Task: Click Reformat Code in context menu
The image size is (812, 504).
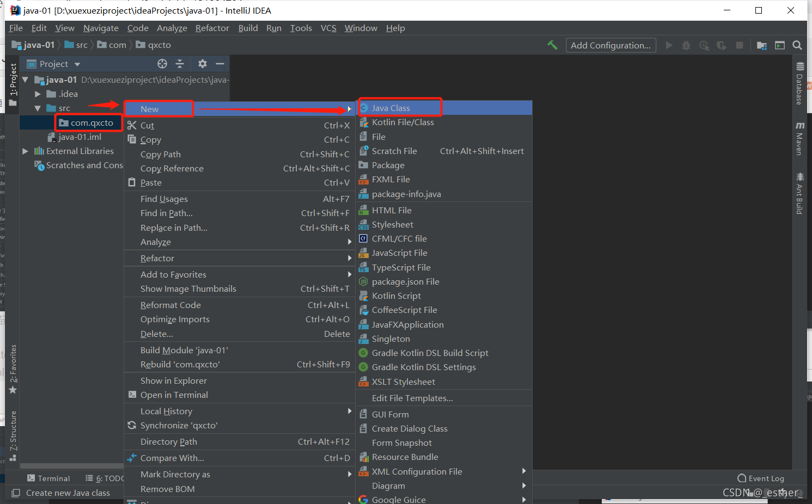Action: pyautogui.click(x=240, y=305)
